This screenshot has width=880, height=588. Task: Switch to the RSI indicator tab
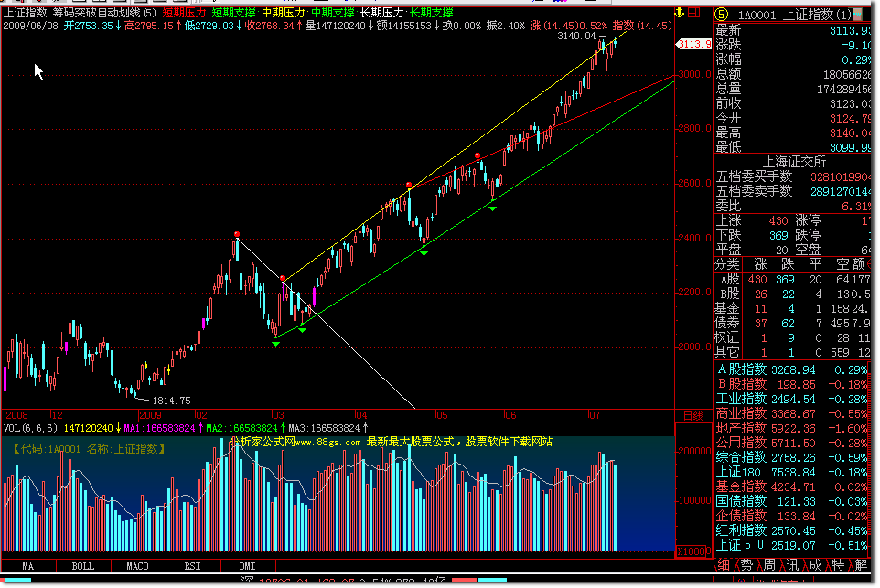(x=192, y=566)
